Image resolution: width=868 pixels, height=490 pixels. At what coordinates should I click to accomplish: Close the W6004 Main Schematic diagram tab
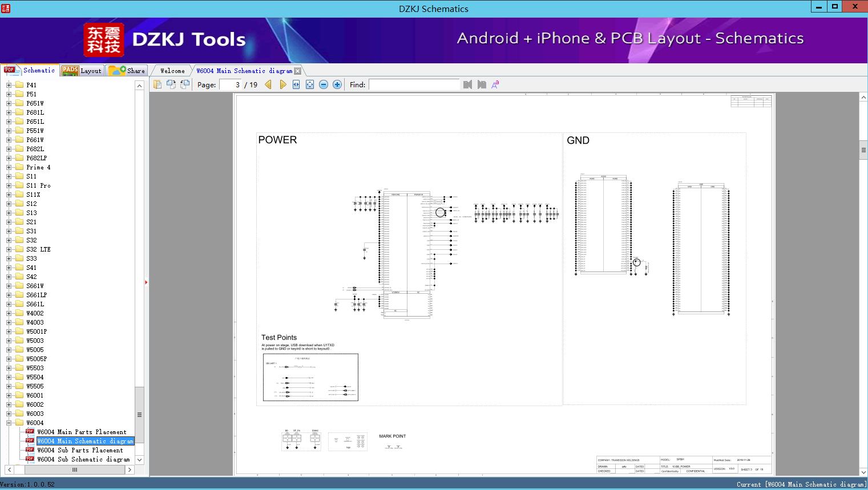point(297,71)
